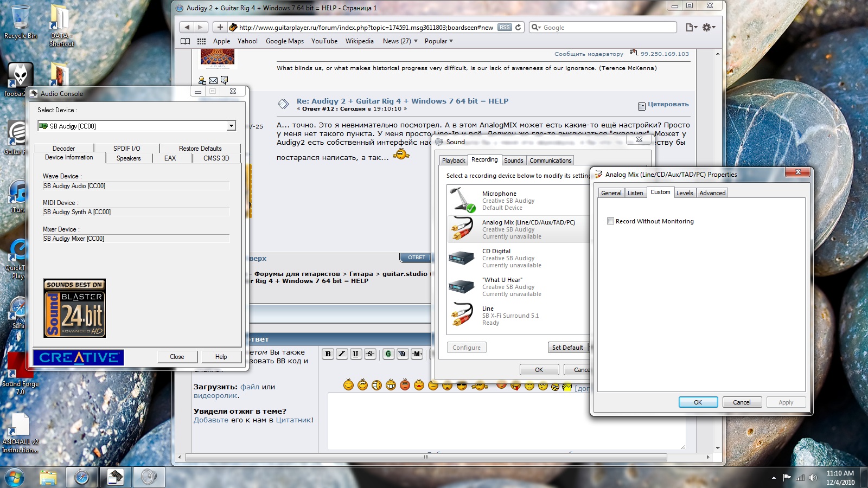Screen dimensions: 868x488
Task: Switch to EAX tab
Action: point(170,158)
